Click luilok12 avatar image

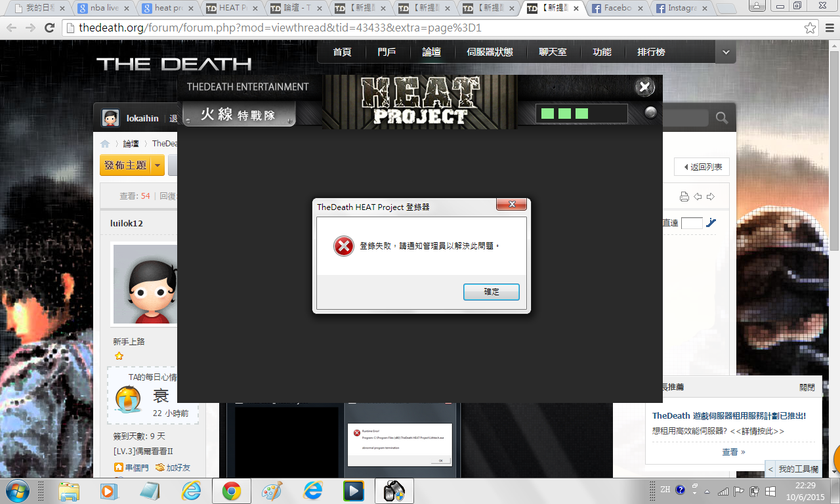click(x=145, y=285)
